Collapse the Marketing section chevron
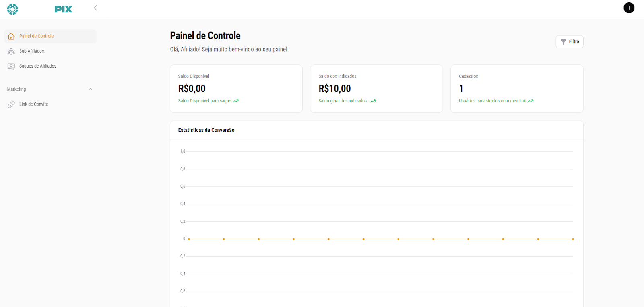Viewport: 644px width, 307px height. click(90, 89)
